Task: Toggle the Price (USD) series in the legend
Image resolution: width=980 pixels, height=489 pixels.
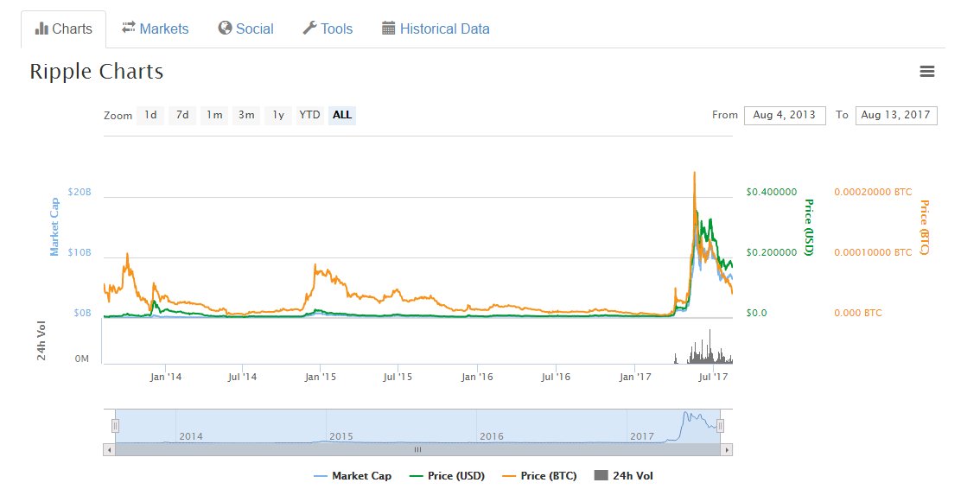Action: point(446,476)
